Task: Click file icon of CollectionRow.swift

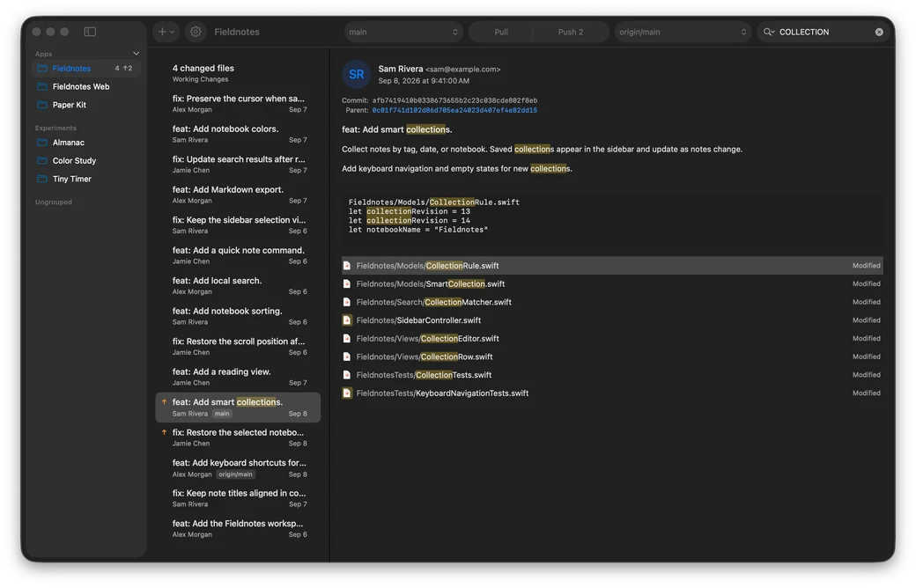Action: (x=347, y=356)
